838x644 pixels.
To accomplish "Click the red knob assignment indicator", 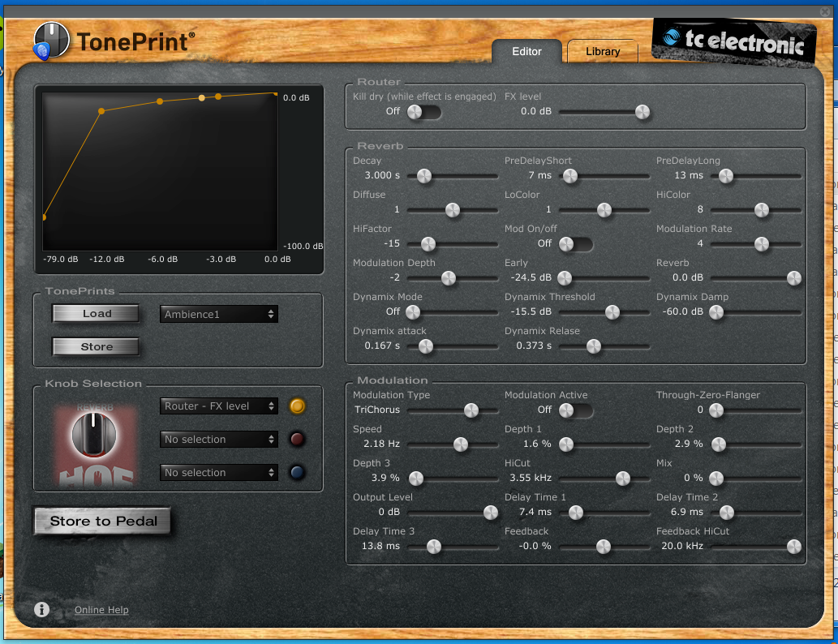I will pos(297,440).
